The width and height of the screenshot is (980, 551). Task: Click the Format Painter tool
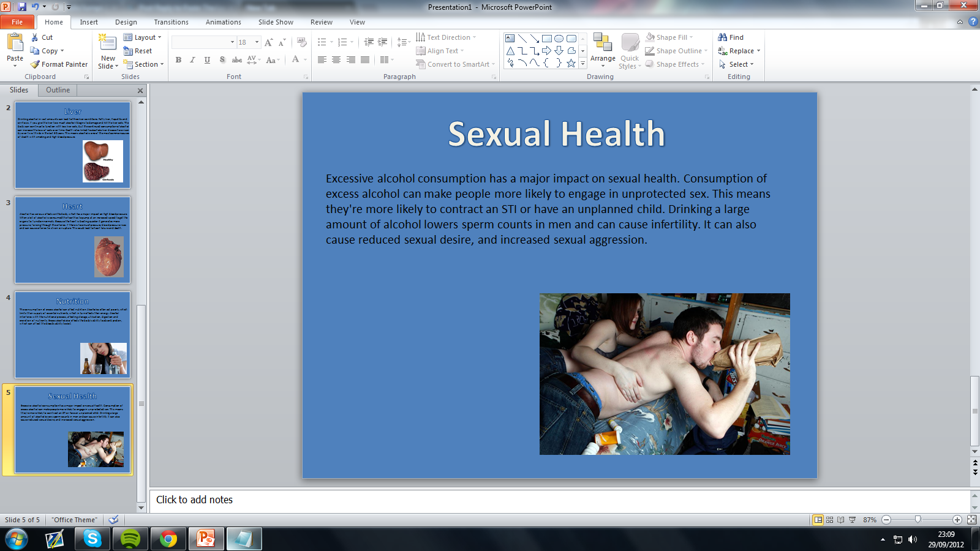click(x=59, y=64)
